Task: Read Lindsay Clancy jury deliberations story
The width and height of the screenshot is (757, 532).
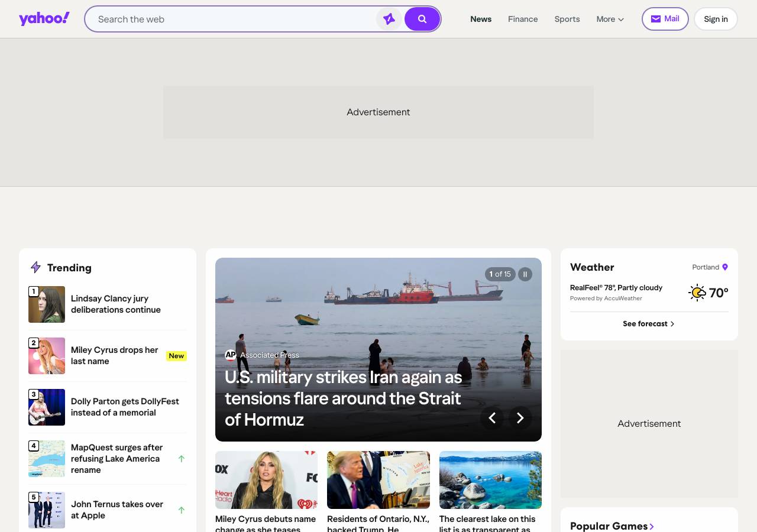Action: click(x=116, y=304)
